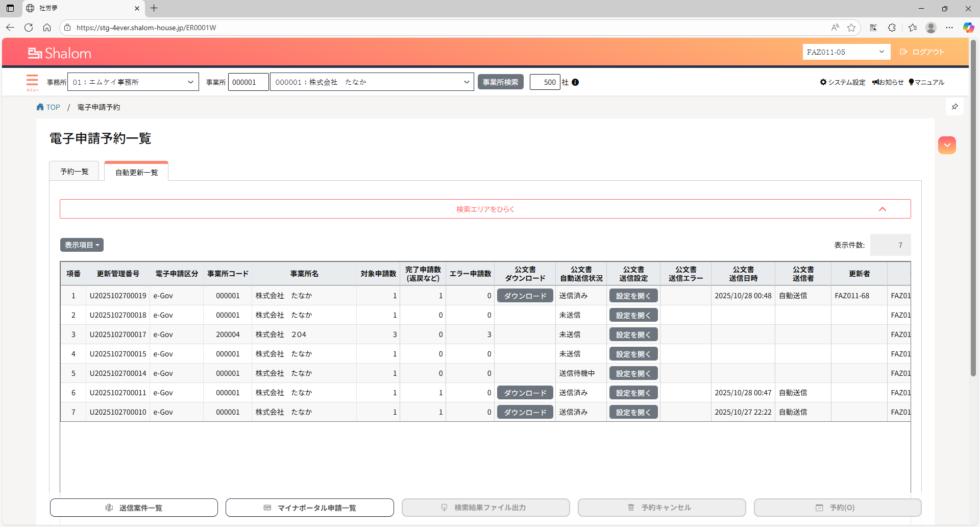Click the 事業所検索 button
This screenshot has height=527, width=980.
point(500,82)
